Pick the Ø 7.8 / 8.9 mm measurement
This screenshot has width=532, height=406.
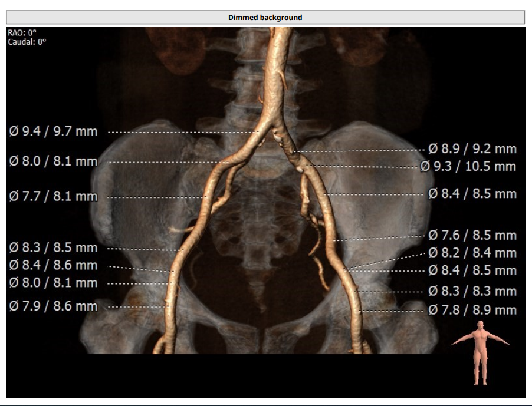(472, 311)
